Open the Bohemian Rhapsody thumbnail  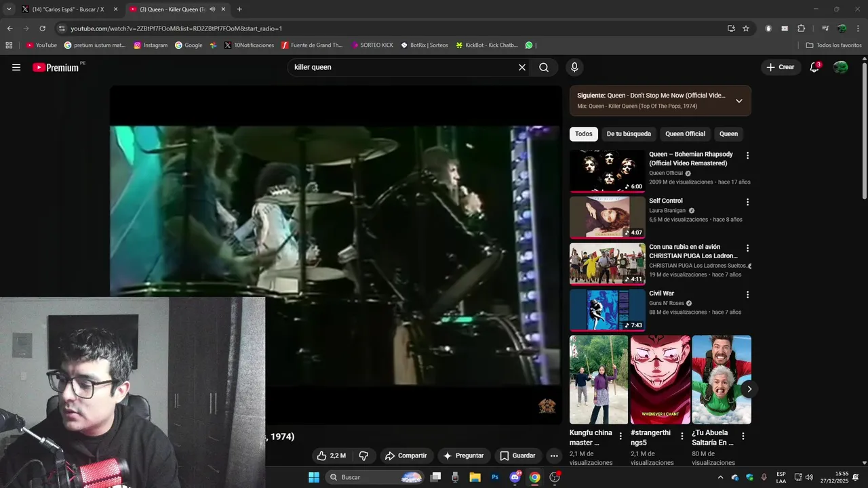coord(607,171)
